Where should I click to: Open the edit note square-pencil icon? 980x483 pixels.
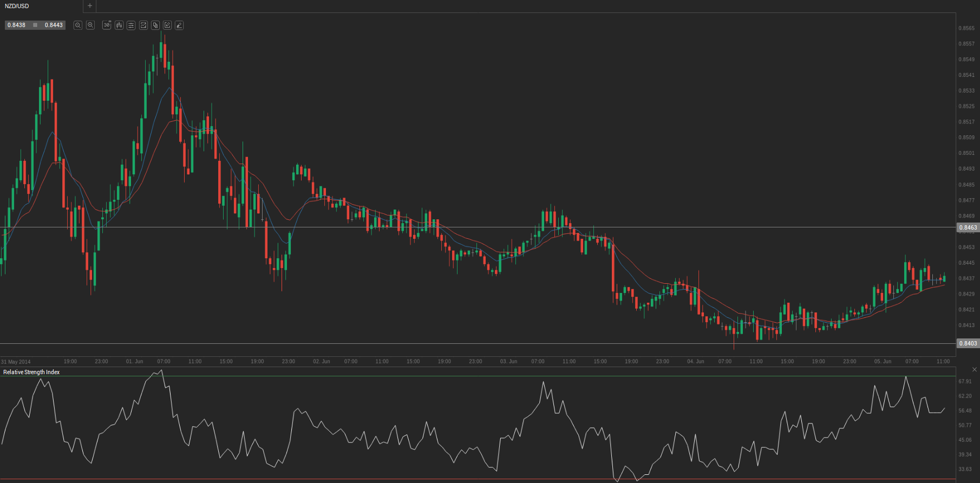(167, 25)
